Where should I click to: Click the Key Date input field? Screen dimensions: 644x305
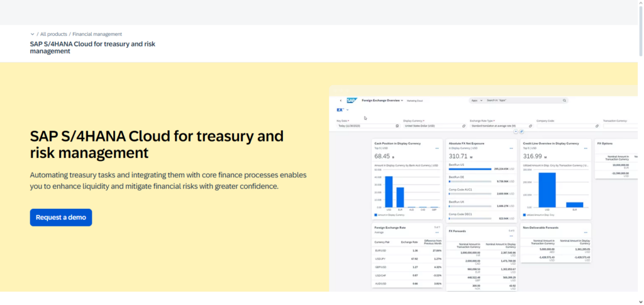pos(368,126)
